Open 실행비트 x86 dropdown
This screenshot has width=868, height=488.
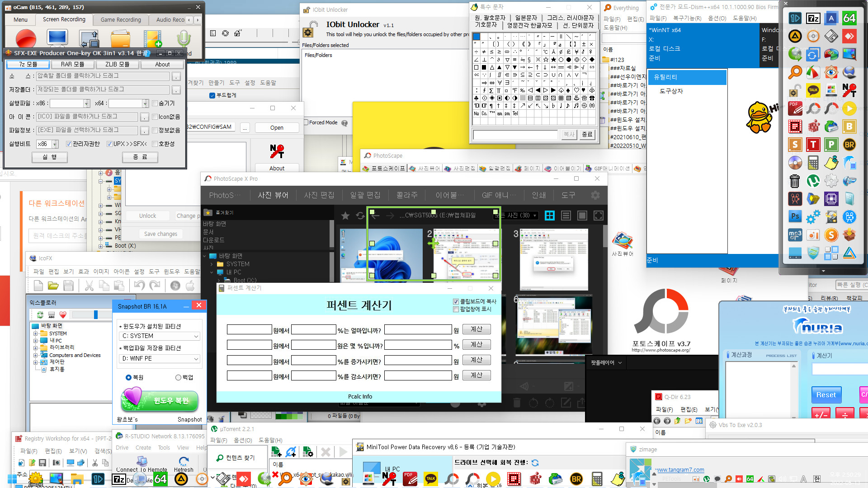pyautogui.click(x=55, y=144)
